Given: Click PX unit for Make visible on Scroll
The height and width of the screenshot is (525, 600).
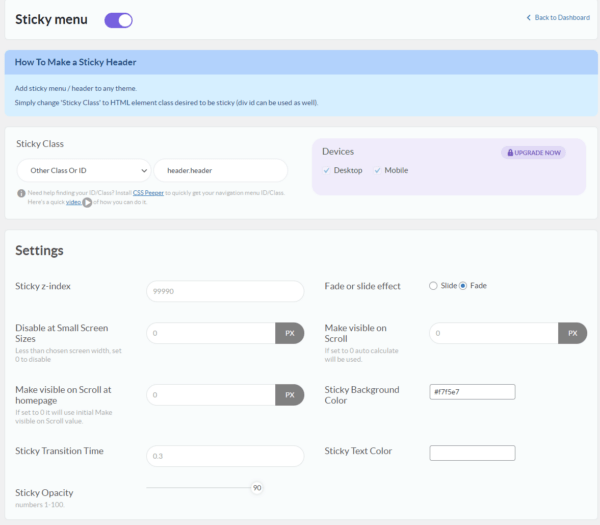Looking at the screenshot, I should click(x=572, y=333).
